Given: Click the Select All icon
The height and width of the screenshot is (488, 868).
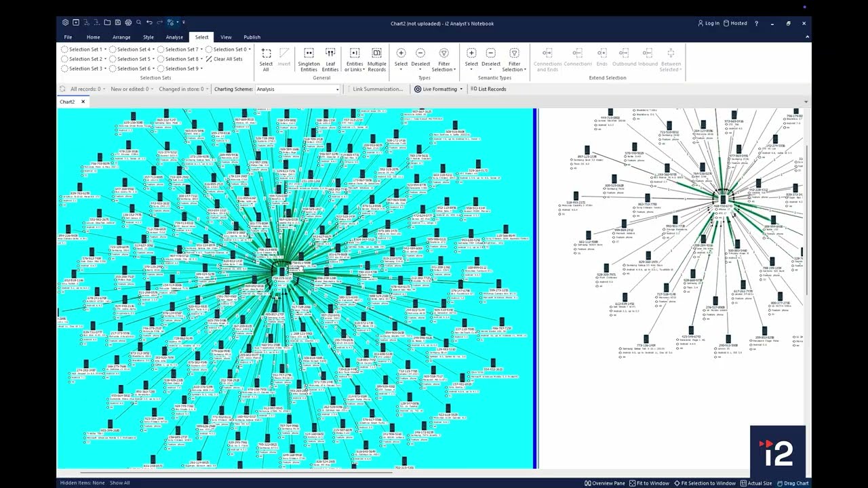Looking at the screenshot, I should pos(266,54).
